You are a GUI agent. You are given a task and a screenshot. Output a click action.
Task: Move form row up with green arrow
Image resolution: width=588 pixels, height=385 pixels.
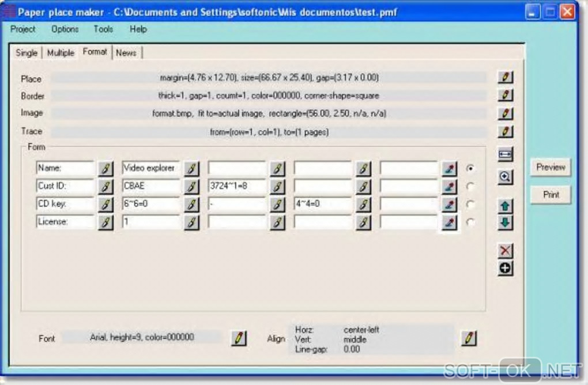tap(505, 206)
